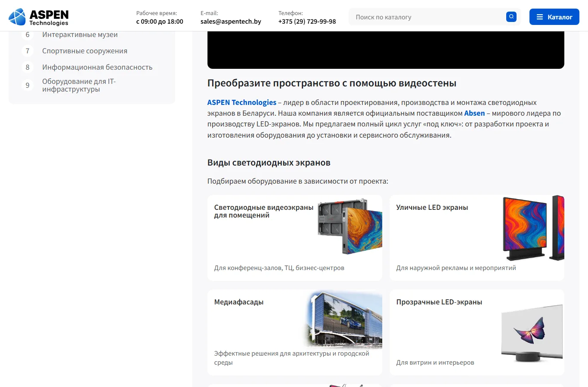588x387 pixels.
Task: Open the ASPEN Technologies text link
Action: click(x=242, y=102)
